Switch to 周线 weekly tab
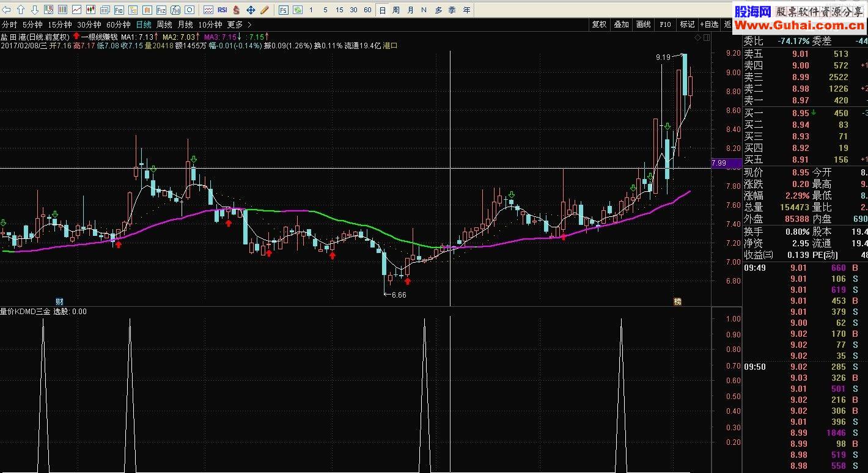 164,24
